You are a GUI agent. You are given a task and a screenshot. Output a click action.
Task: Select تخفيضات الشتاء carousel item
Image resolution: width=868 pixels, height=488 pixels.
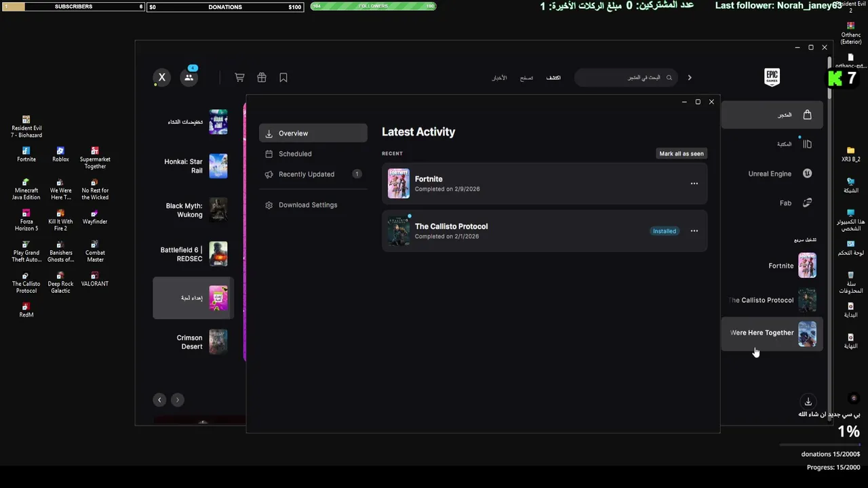[193, 122]
